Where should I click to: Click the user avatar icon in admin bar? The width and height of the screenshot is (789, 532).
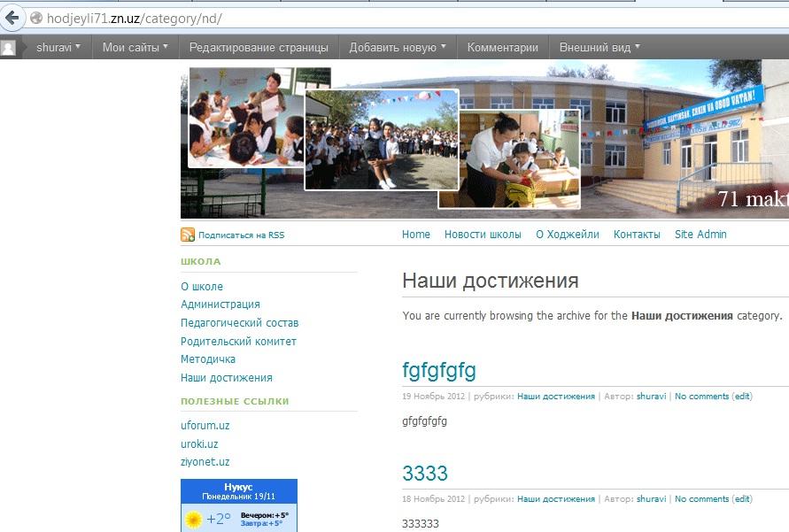point(9,48)
